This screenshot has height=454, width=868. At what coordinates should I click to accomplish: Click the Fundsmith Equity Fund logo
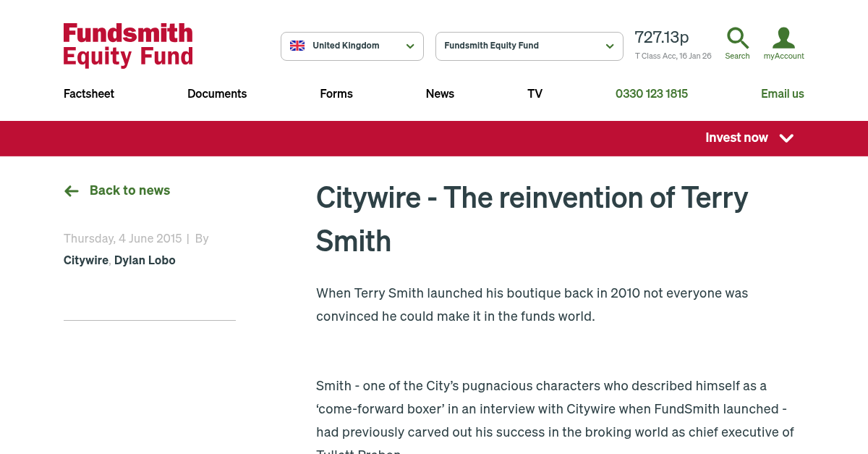(x=127, y=46)
